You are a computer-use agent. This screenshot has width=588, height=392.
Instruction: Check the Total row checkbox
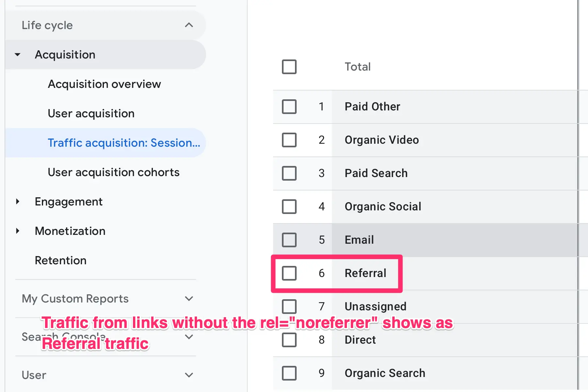[289, 67]
